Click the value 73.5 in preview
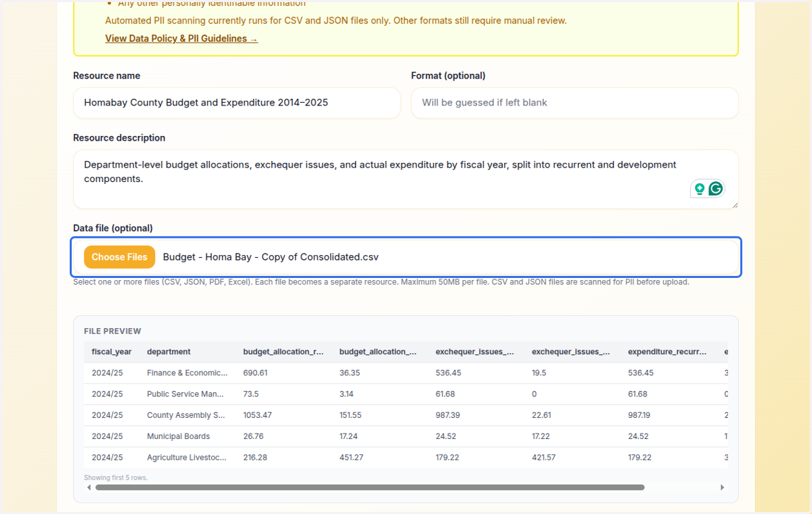The height and width of the screenshot is (514, 812). (x=250, y=394)
